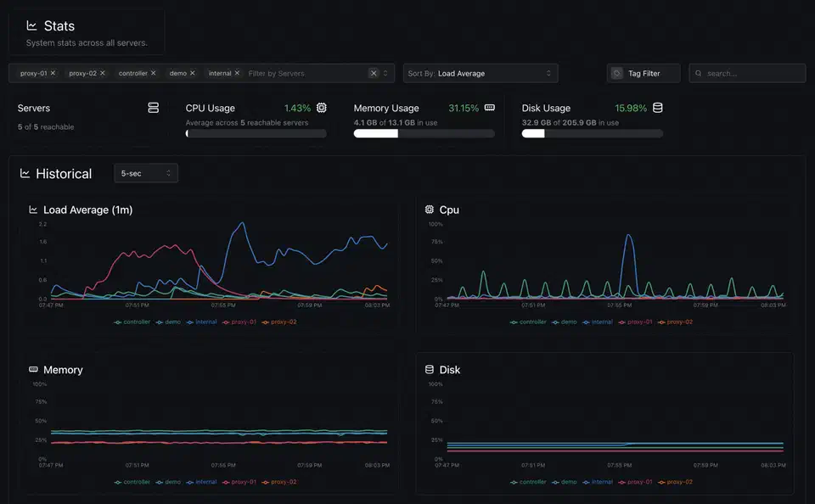Remove the controller server filter tag

coord(154,73)
